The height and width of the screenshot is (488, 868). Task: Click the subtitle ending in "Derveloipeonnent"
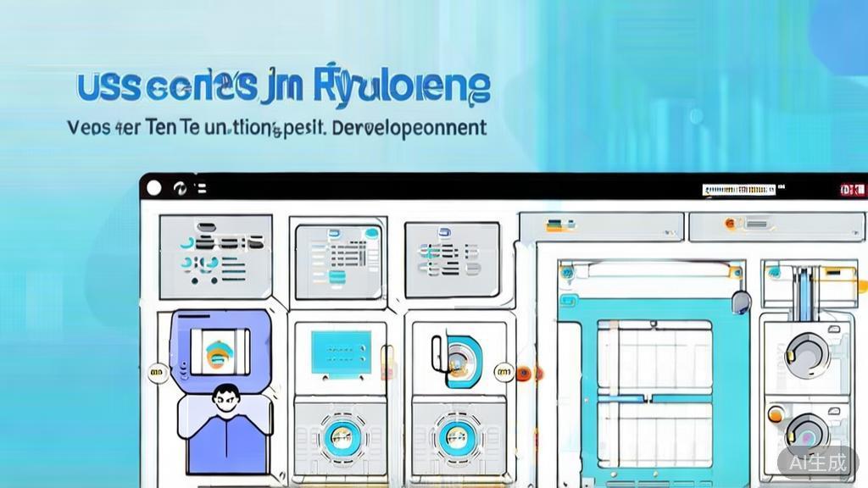(277, 129)
